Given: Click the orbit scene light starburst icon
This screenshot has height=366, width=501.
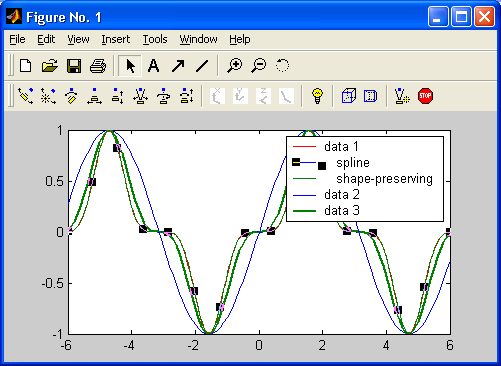Looking at the screenshot, I should [x=48, y=96].
